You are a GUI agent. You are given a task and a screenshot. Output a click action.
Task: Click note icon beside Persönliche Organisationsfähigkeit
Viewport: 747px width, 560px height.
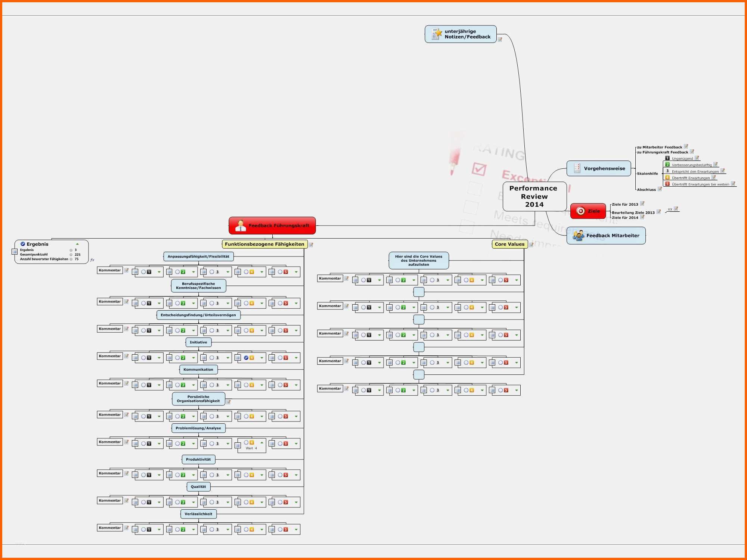tap(228, 402)
